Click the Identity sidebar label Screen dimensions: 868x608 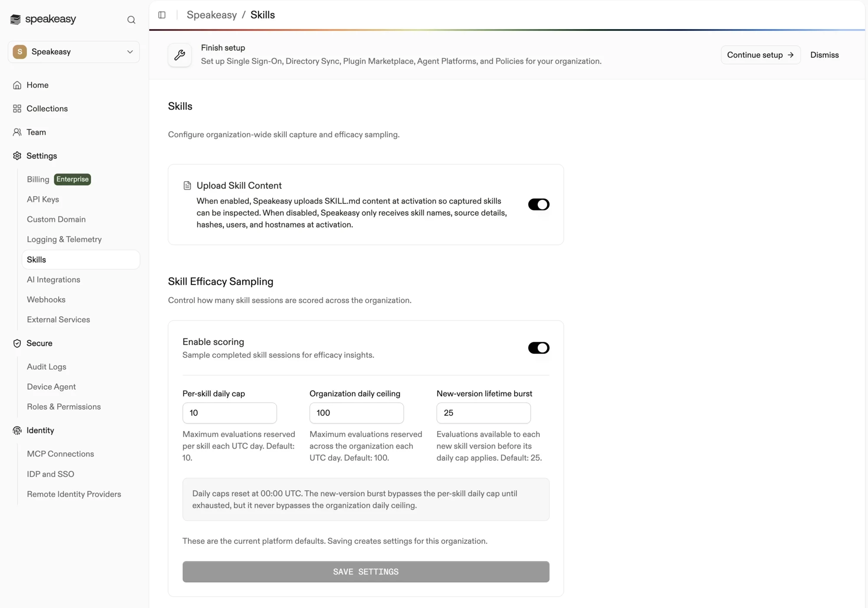pos(40,430)
